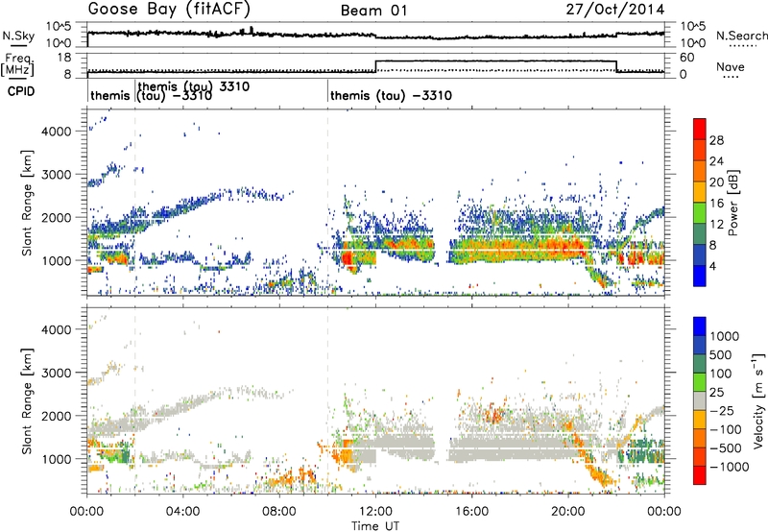768x532 pixels.
Task: Click the 'Velocity [m s-1]' colorbar title
Action: pyautogui.click(x=758, y=400)
